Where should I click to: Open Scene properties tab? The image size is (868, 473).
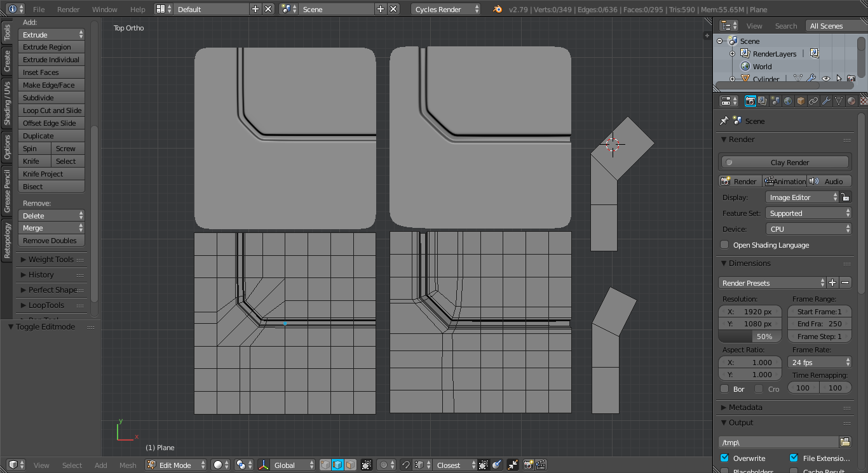[775, 101]
